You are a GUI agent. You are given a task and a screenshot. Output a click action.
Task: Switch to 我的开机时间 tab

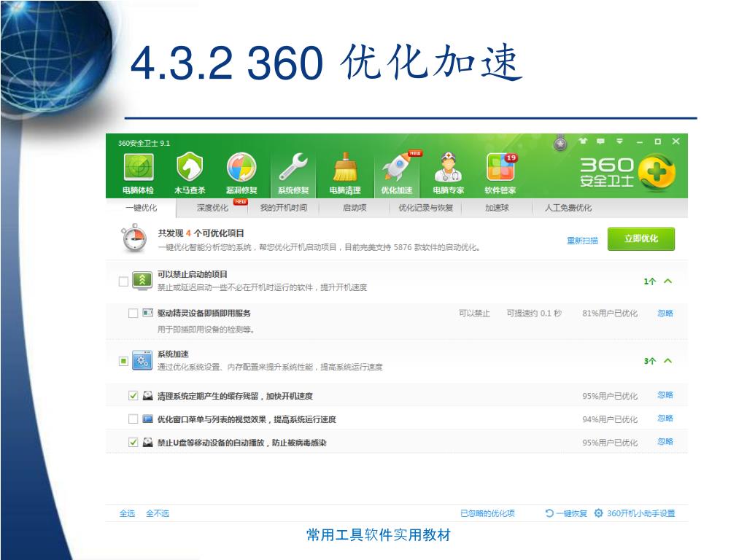click(284, 208)
